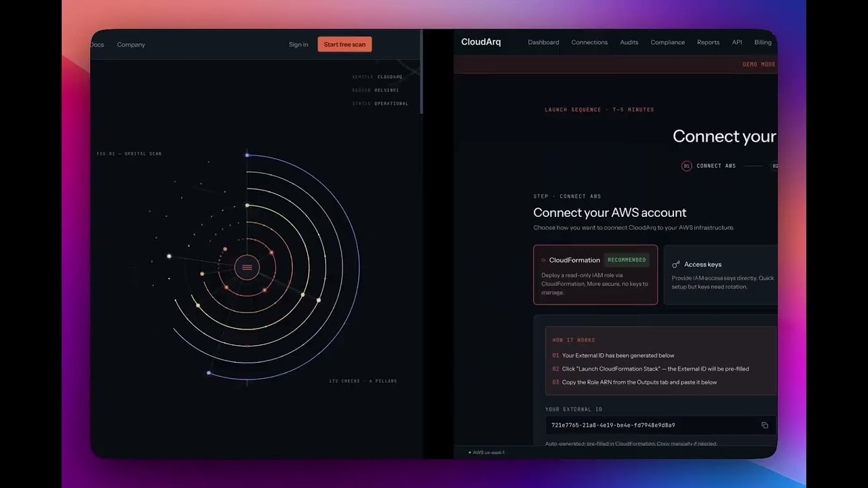This screenshot has height=488, width=868.
Task: Select the CloudFormation connection option card
Action: click(x=595, y=274)
